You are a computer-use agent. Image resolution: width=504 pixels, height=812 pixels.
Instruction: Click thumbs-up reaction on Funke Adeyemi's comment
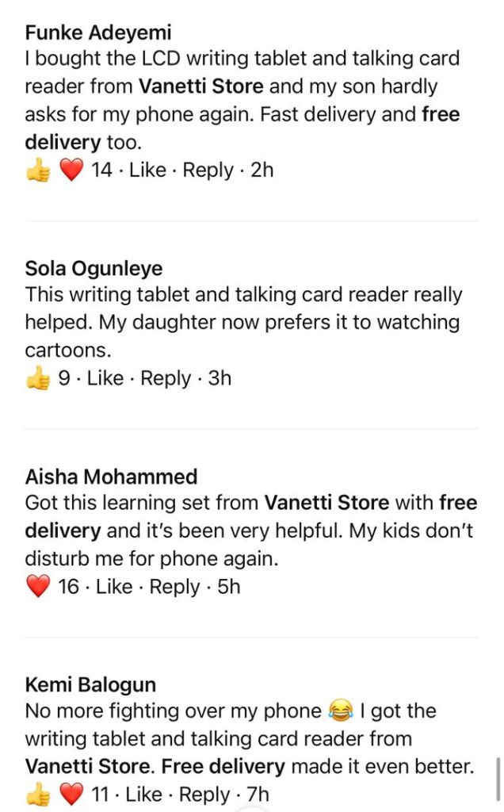pyautogui.click(x=37, y=170)
